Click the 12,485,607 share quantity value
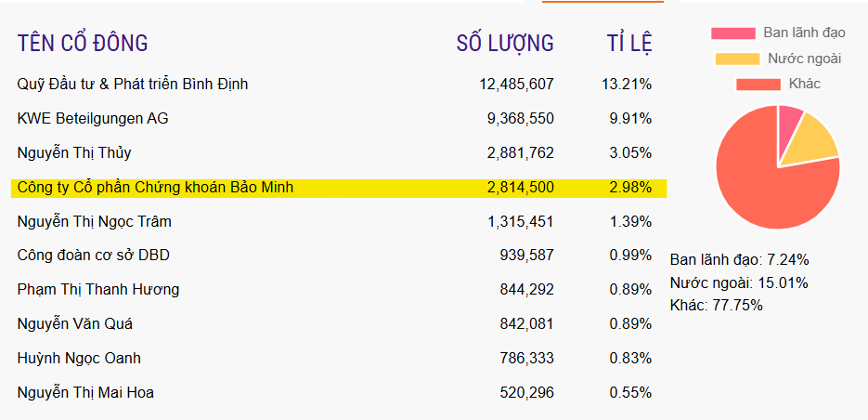The height and width of the screenshot is (420, 868). pos(516,85)
